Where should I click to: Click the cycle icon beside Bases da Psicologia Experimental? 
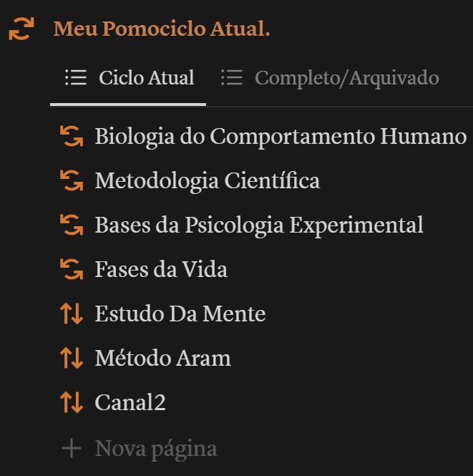(72, 225)
